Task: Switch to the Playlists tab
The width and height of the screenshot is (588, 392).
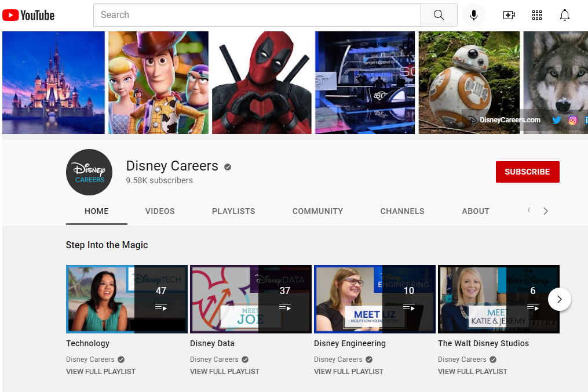Action: 233,212
